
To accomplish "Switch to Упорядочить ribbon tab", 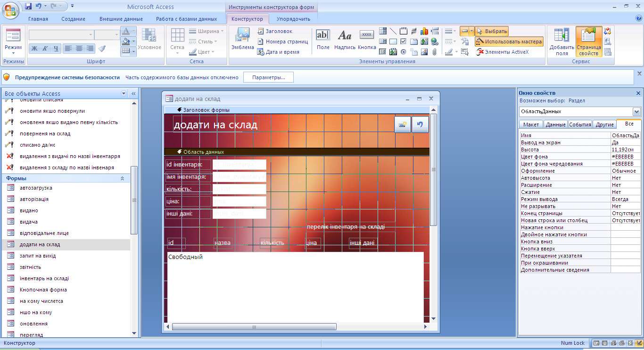I will [293, 19].
